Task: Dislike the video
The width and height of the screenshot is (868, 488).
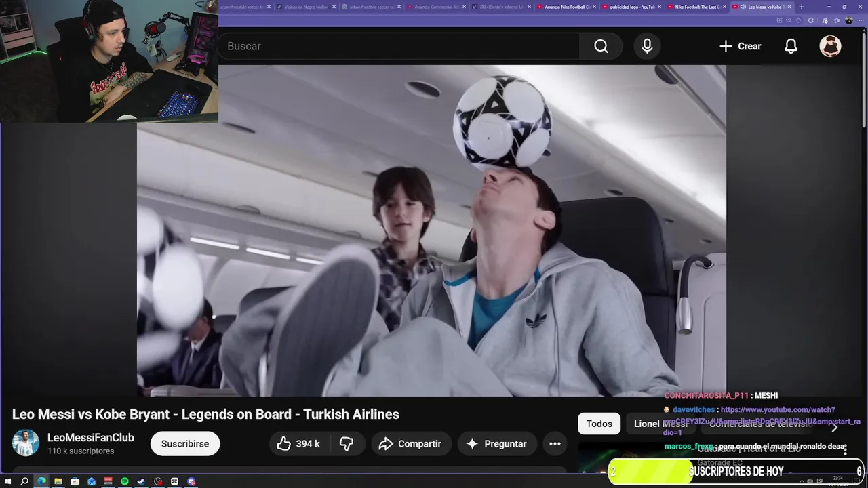Action: 347,444
